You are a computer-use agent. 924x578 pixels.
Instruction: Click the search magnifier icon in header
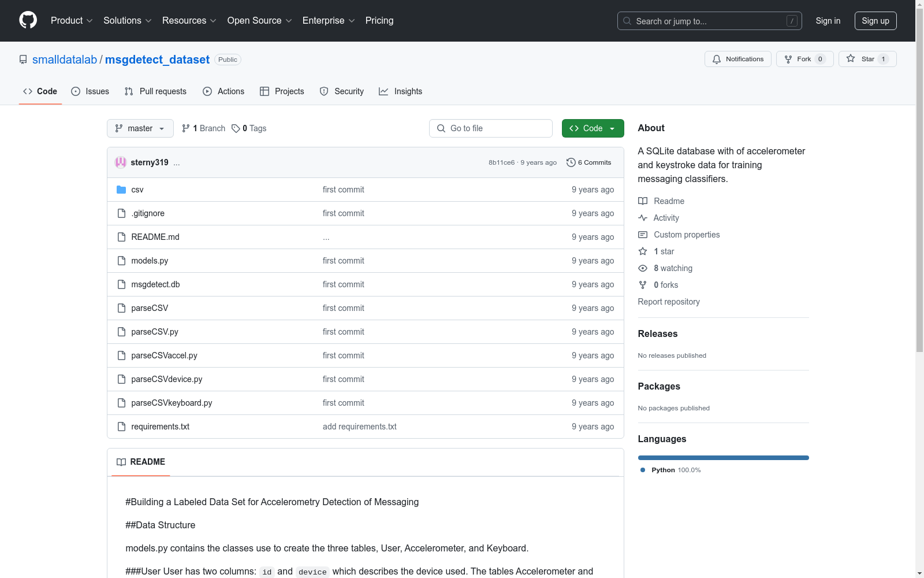pyautogui.click(x=627, y=21)
